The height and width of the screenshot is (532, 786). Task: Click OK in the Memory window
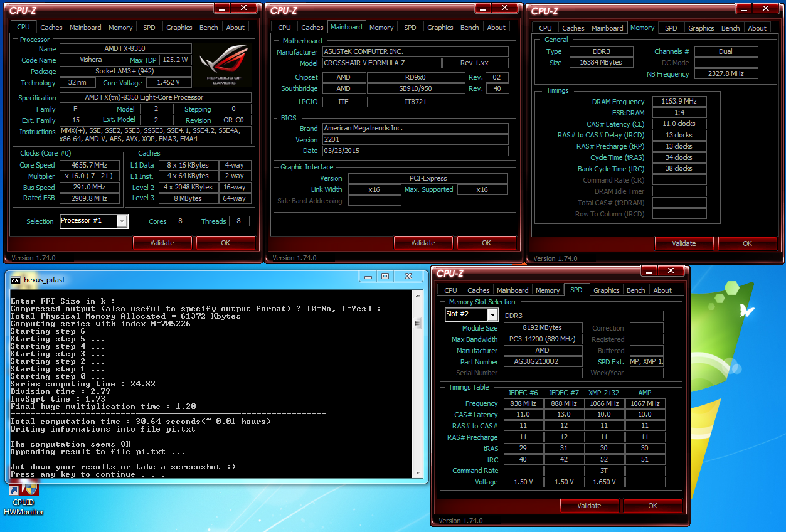[748, 243]
